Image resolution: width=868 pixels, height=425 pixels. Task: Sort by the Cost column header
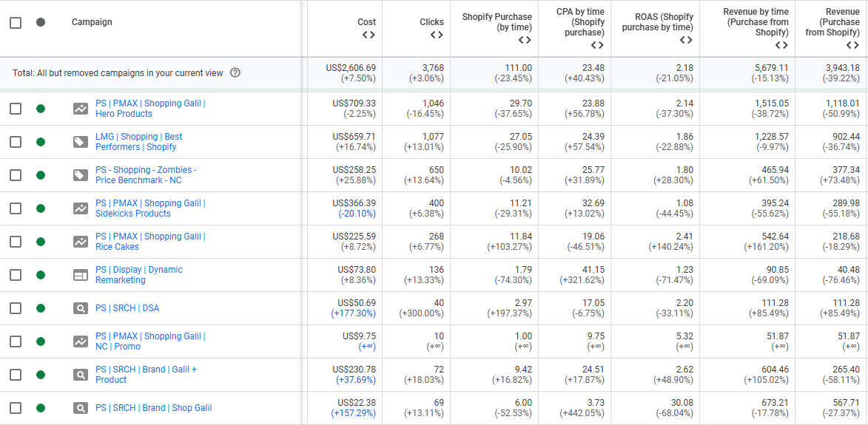pos(366,22)
